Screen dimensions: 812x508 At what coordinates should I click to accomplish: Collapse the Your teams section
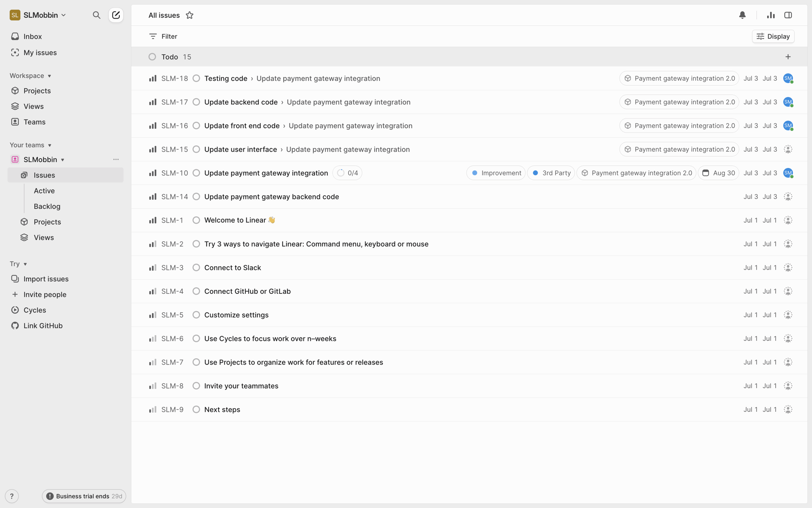coord(30,145)
